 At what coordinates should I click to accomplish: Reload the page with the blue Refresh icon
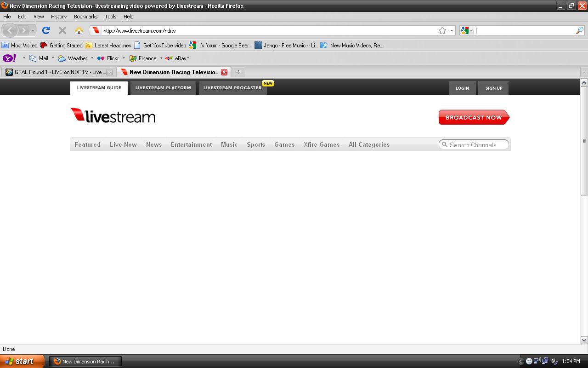coord(45,30)
